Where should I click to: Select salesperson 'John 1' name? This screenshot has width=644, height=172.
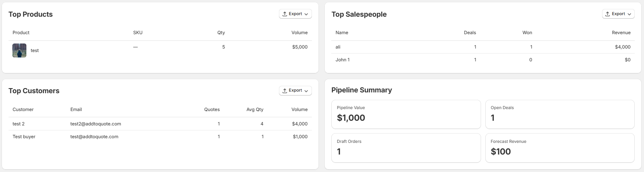(343, 60)
